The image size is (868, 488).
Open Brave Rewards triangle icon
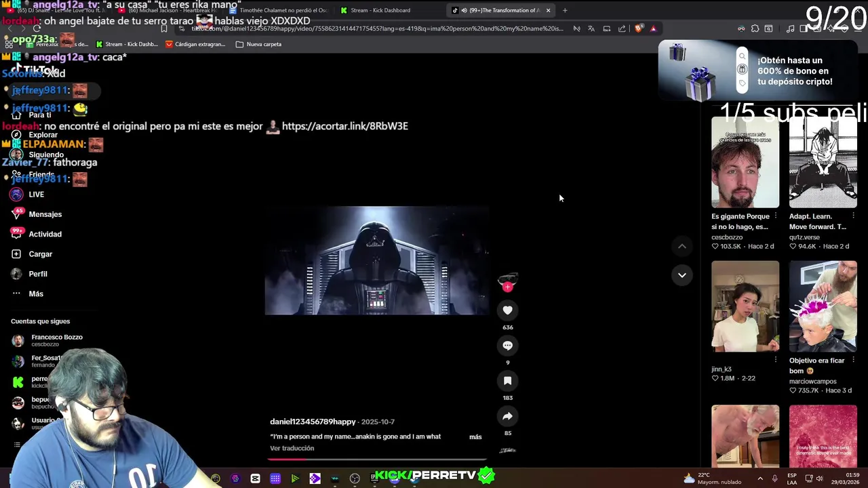(x=653, y=28)
